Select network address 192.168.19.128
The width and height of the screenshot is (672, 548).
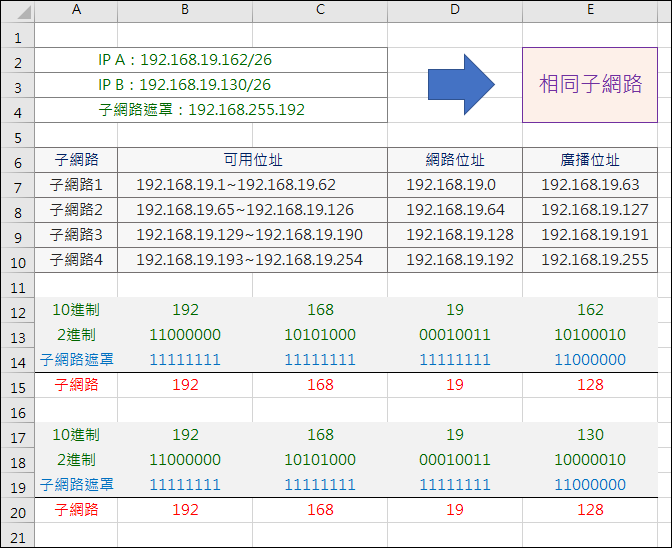455,235
